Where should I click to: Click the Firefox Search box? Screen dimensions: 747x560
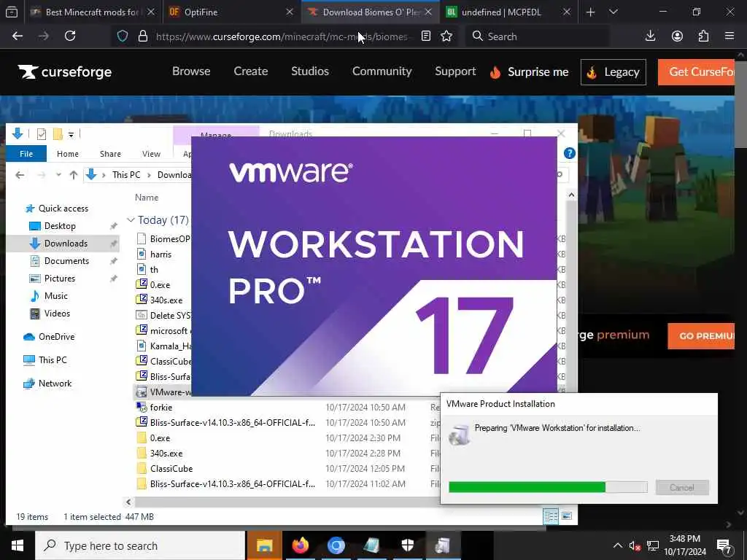[x=538, y=36]
